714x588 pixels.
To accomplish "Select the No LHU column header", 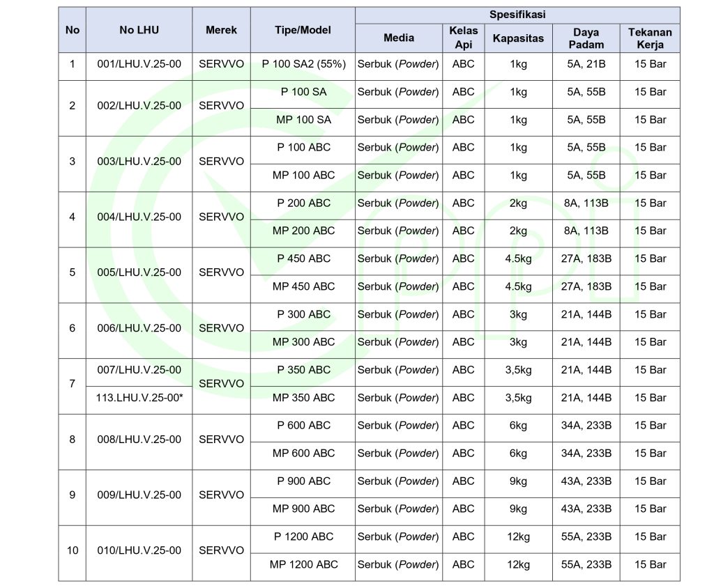I will 139,30.
